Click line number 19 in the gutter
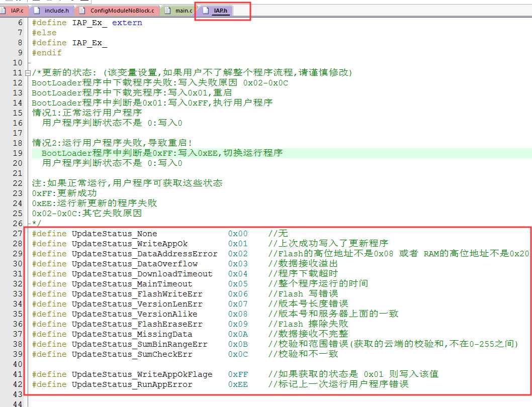532x407 pixels. 18,153
